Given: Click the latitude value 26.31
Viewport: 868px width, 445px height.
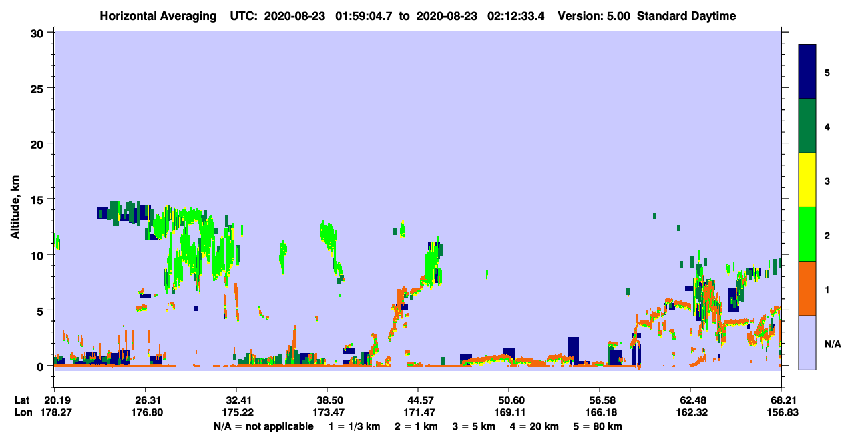Looking at the screenshot, I should point(146,400).
